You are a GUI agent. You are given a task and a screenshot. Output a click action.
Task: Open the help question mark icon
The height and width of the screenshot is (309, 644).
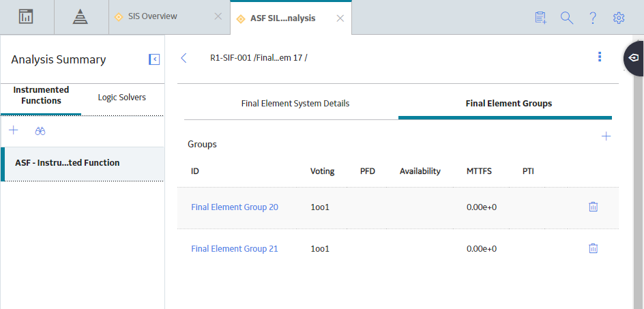tap(593, 18)
